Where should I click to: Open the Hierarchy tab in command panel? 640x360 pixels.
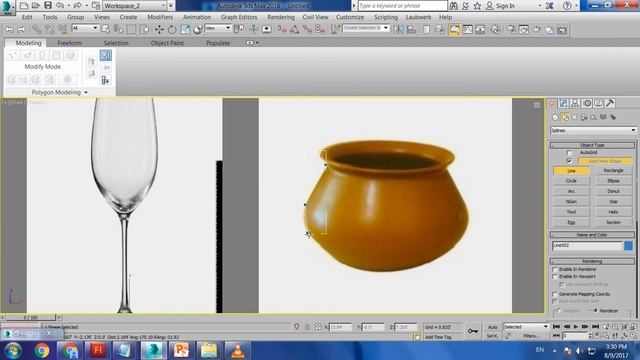[575, 103]
